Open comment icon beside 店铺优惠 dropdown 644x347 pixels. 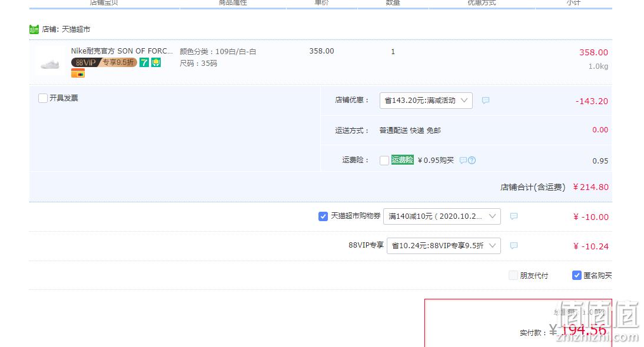pos(486,101)
